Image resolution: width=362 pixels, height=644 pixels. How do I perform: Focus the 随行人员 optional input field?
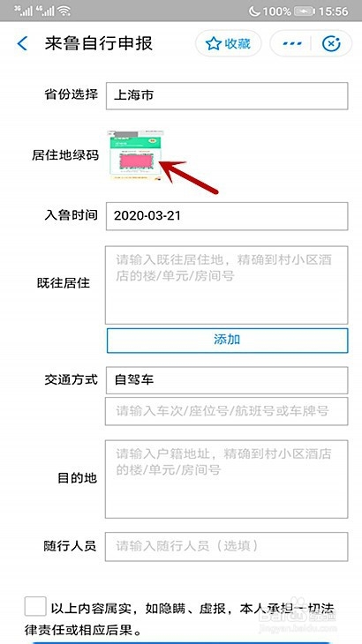tap(227, 547)
